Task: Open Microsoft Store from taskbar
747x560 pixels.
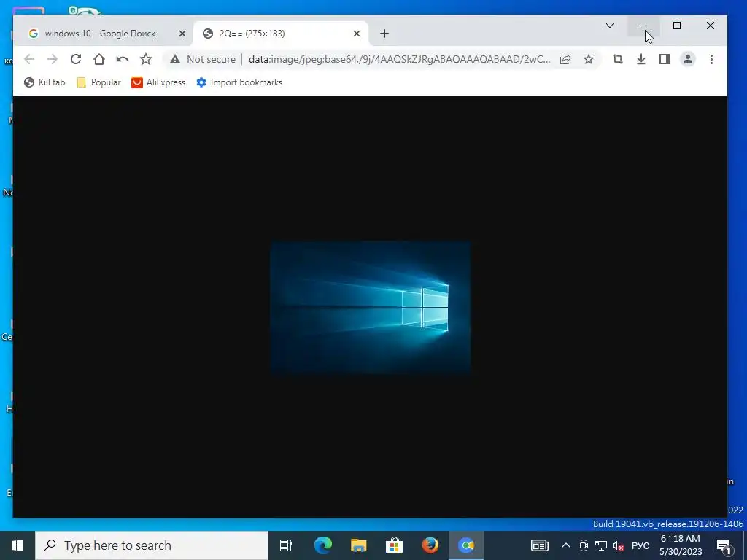Action: 395,545
